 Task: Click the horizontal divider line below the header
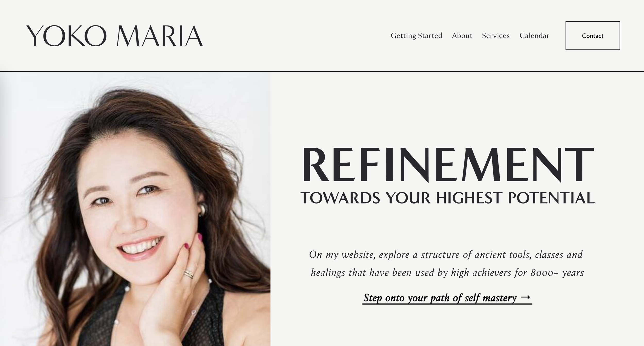[322, 71]
